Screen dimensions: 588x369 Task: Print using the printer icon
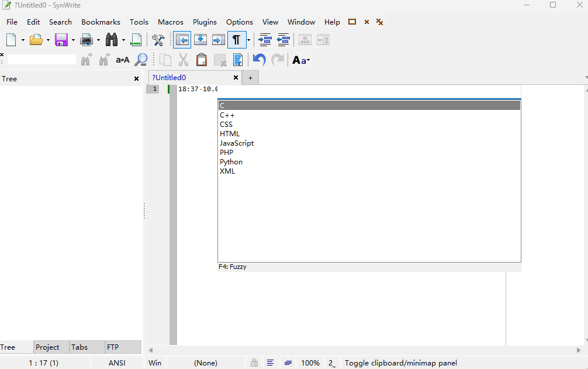[x=87, y=40]
